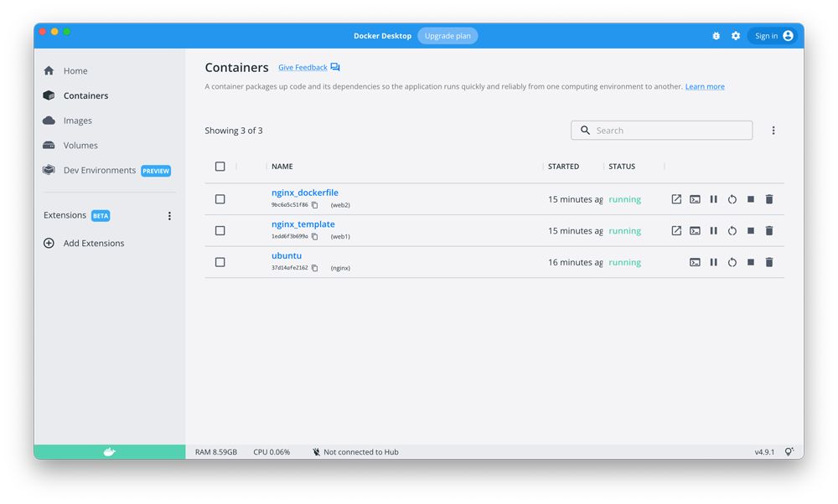Focus the container Search field
Screen dimensions: 838x504
click(x=662, y=131)
